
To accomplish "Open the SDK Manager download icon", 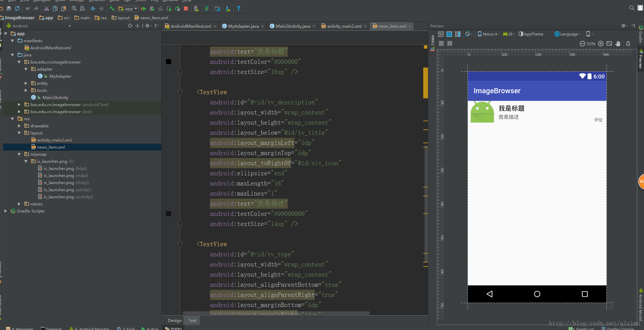I will (x=228, y=8).
